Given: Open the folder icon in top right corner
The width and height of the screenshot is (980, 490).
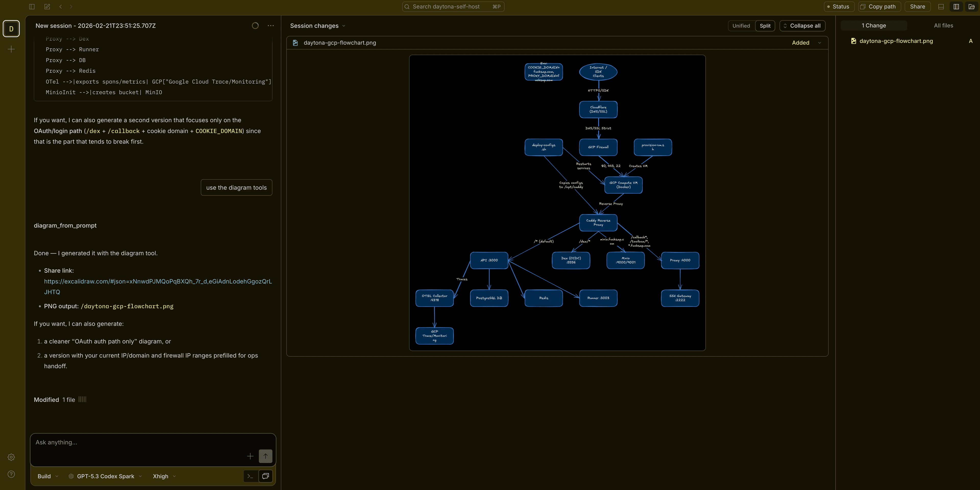Looking at the screenshot, I should pos(971,6).
